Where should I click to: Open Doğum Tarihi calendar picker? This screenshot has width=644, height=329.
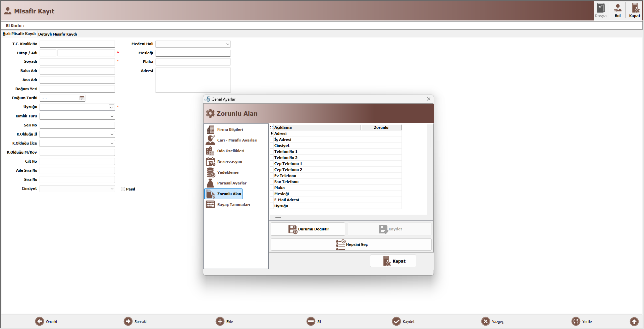[82, 98]
